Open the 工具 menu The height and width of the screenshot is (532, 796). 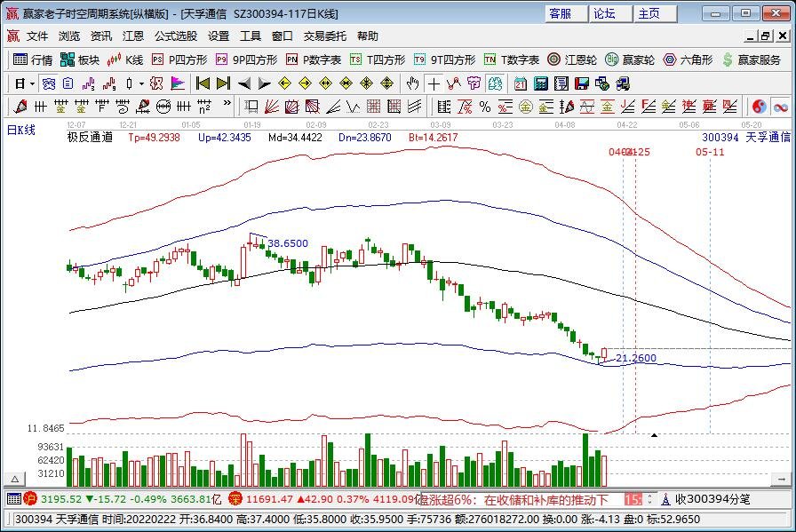(x=251, y=36)
